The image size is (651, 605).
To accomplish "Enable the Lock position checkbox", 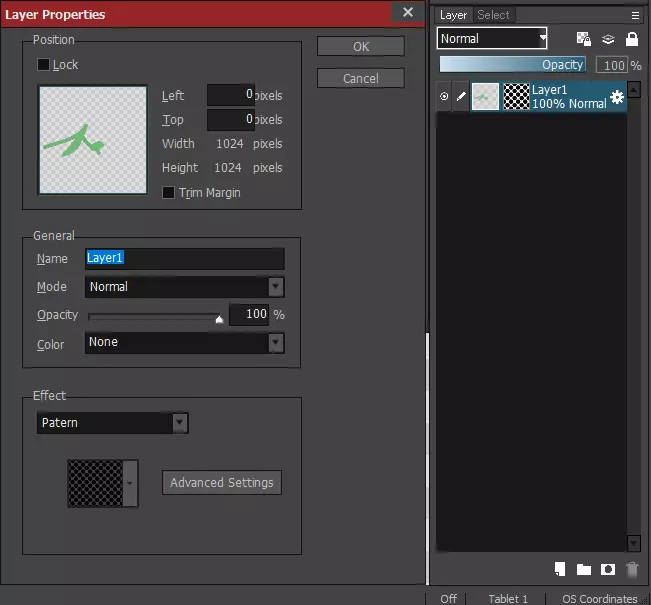I will pyautogui.click(x=43, y=64).
